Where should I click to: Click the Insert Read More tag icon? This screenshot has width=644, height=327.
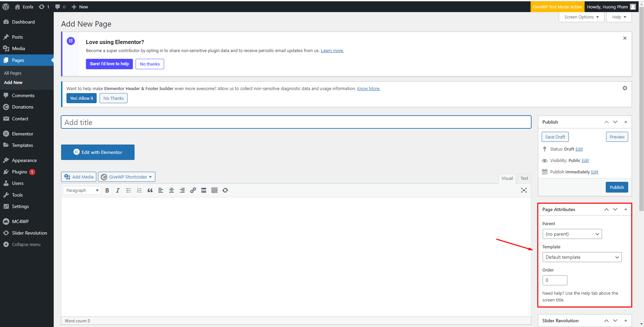pos(204,191)
